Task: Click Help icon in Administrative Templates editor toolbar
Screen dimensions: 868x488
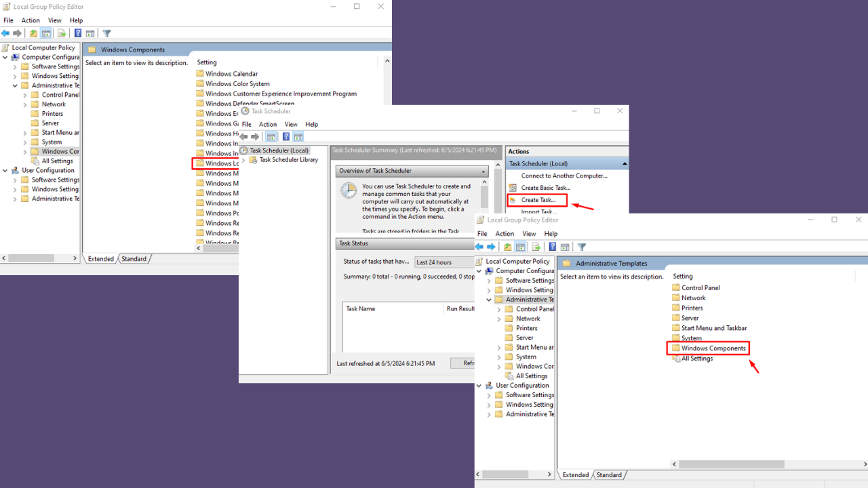Action: point(553,247)
